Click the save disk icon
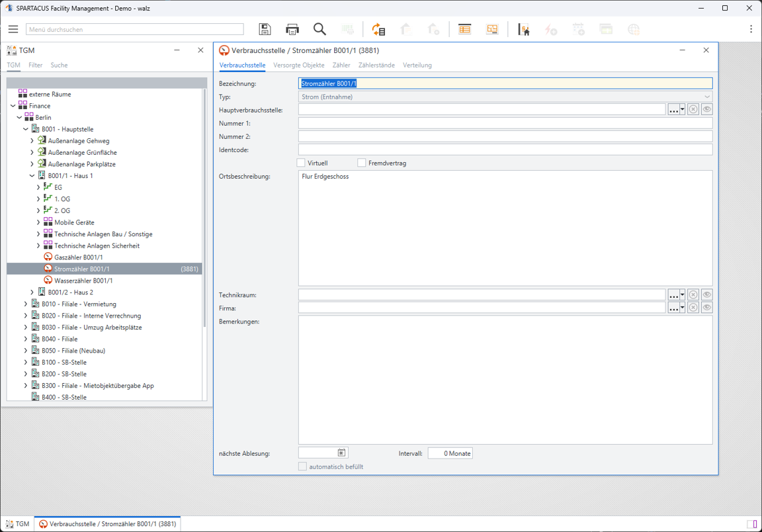Image resolution: width=762 pixels, height=532 pixels. pos(265,29)
